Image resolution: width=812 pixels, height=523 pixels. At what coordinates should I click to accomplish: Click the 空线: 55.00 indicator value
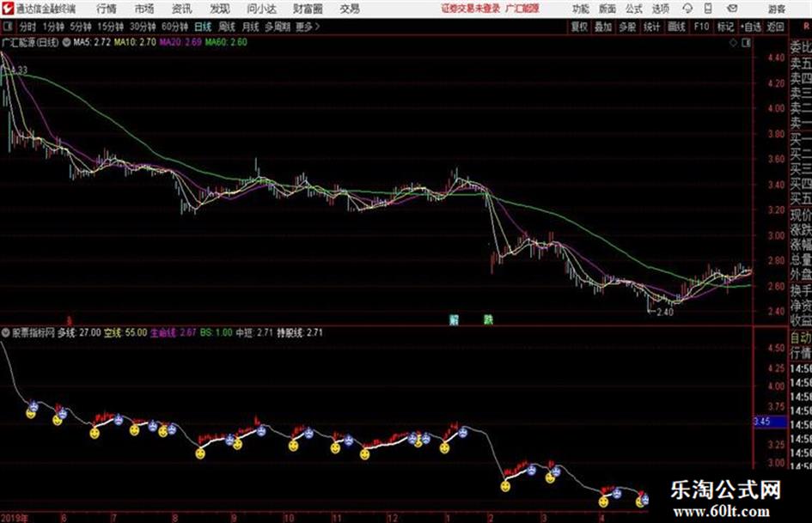click(x=125, y=332)
